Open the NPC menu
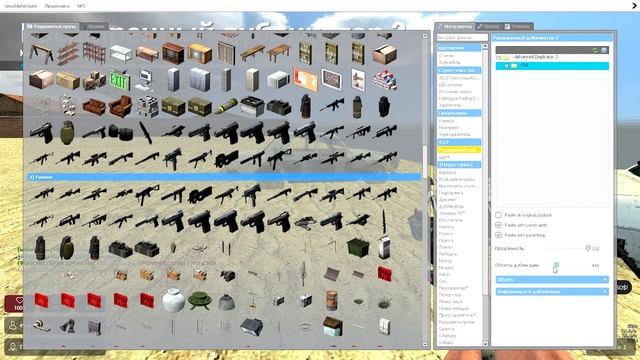 point(82,6)
